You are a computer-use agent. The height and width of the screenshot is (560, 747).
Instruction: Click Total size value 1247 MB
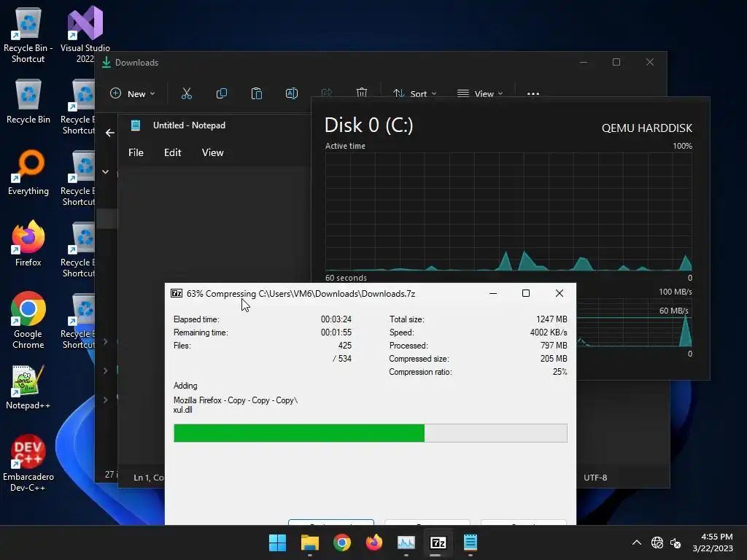pos(551,319)
